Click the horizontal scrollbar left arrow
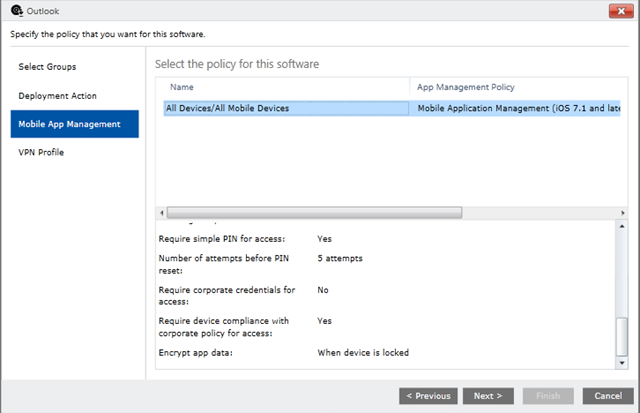The width and height of the screenshot is (640, 413). pos(162,213)
